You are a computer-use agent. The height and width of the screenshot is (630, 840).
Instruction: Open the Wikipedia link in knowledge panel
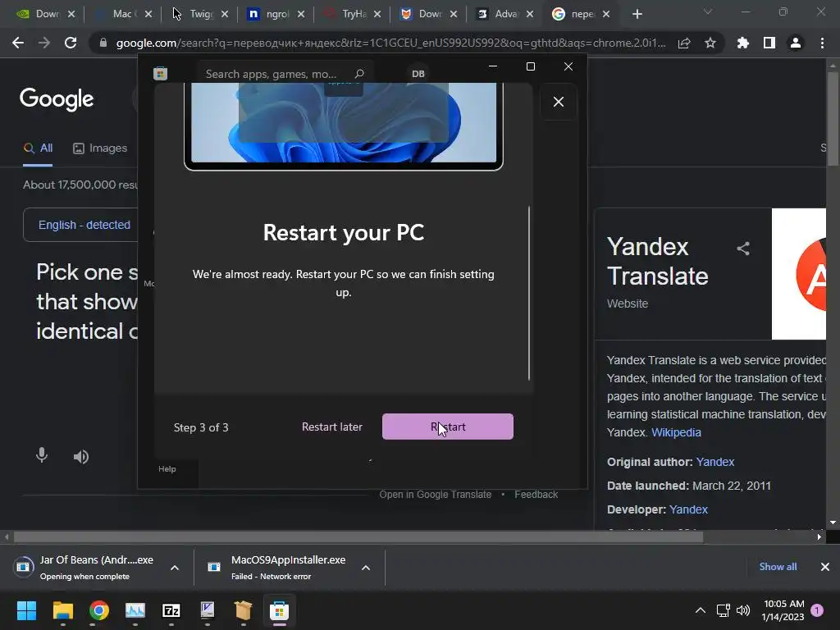pos(676,432)
